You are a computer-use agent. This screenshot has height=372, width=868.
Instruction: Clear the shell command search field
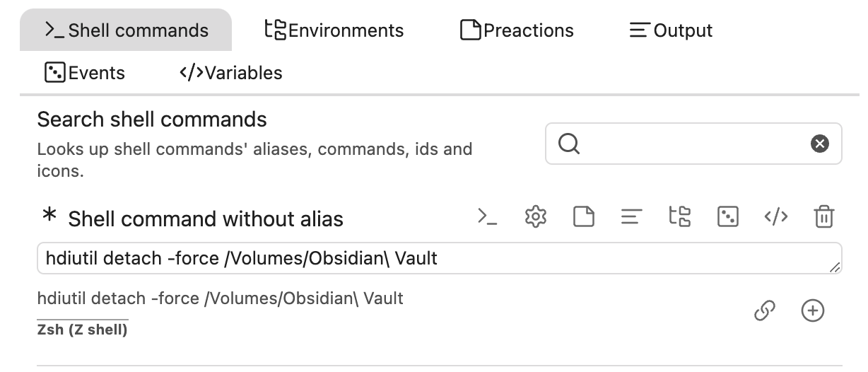819,144
